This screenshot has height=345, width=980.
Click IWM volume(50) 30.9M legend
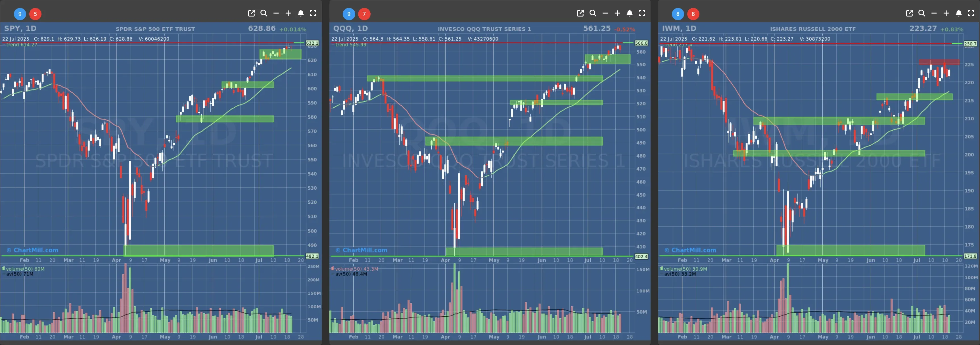pyautogui.click(x=683, y=269)
